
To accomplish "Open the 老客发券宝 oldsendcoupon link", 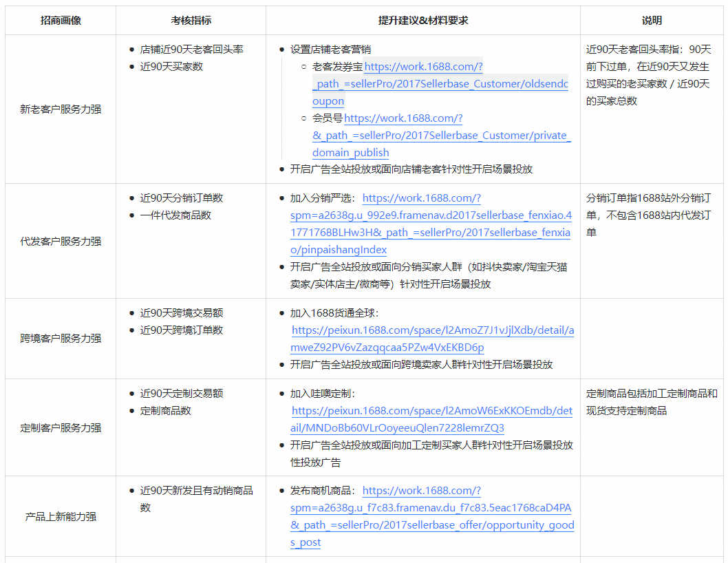I will (x=440, y=84).
